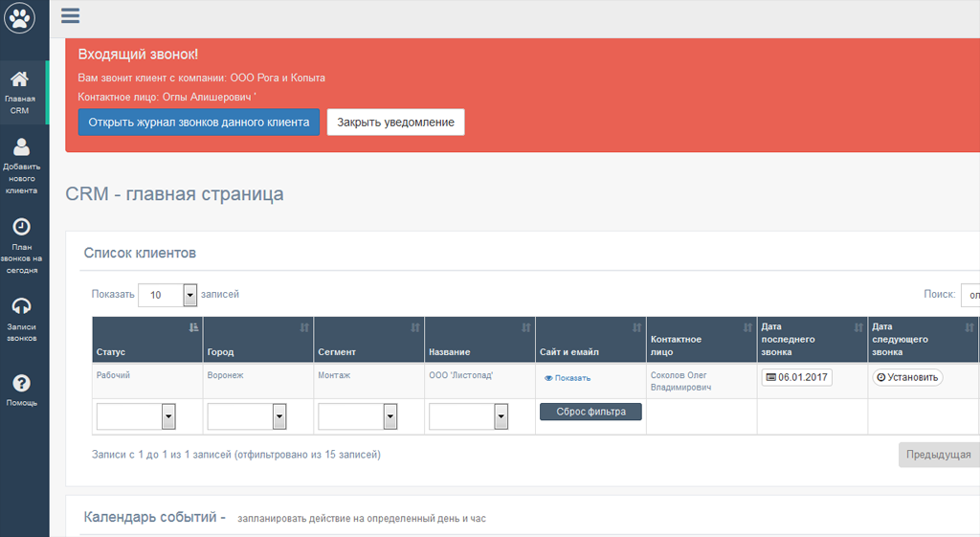Open the Статус filter dropdown
Image resolution: width=980 pixels, height=537 pixels.
tap(136, 416)
